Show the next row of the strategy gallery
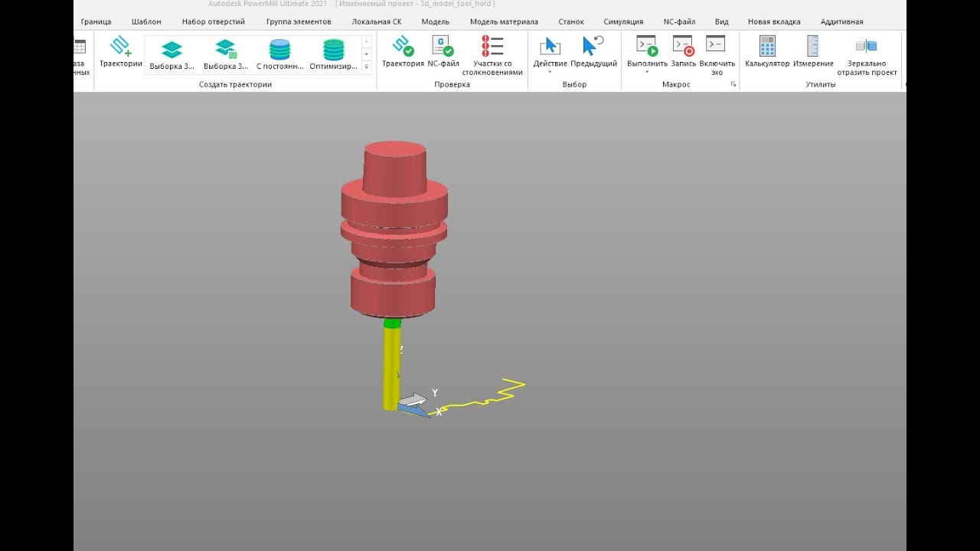980x551 pixels. pos(367,54)
